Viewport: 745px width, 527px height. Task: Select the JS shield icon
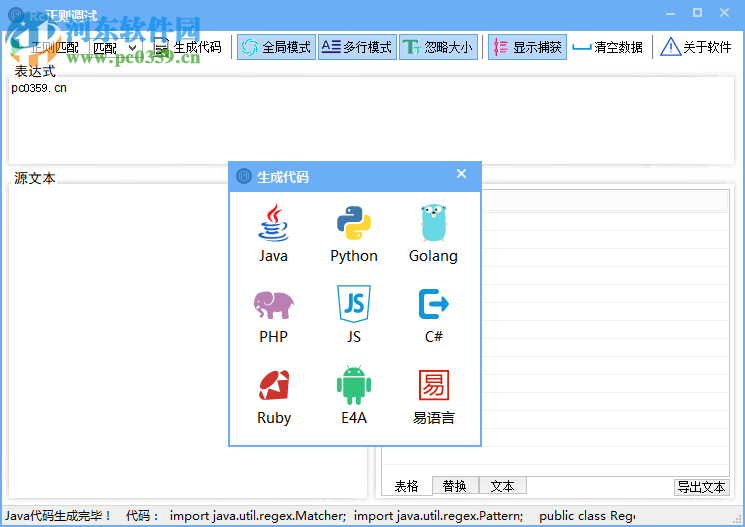pos(354,316)
